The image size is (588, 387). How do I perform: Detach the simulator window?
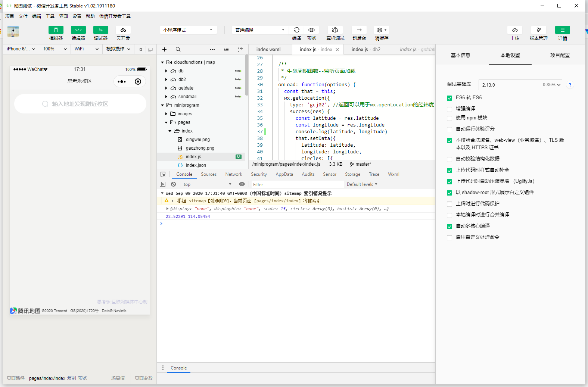pos(150,49)
